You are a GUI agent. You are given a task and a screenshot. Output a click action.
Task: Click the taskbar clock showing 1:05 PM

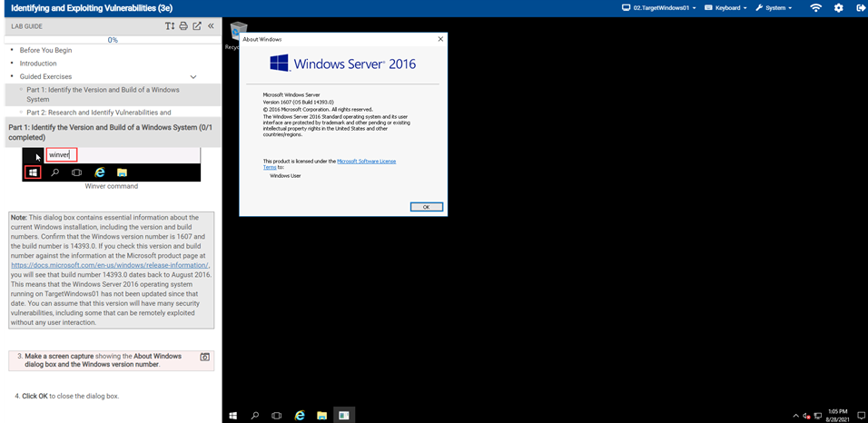click(x=837, y=415)
